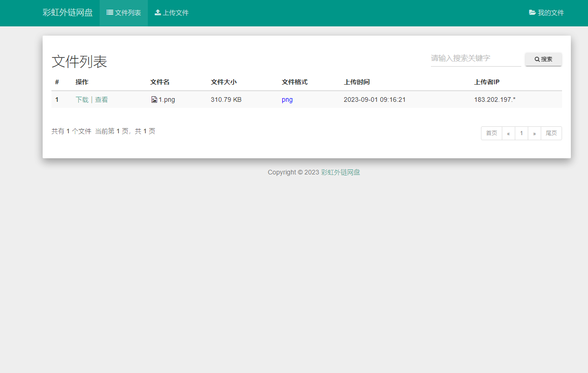Click the 查看 link for 1.png
The image size is (588, 373).
[x=101, y=99]
